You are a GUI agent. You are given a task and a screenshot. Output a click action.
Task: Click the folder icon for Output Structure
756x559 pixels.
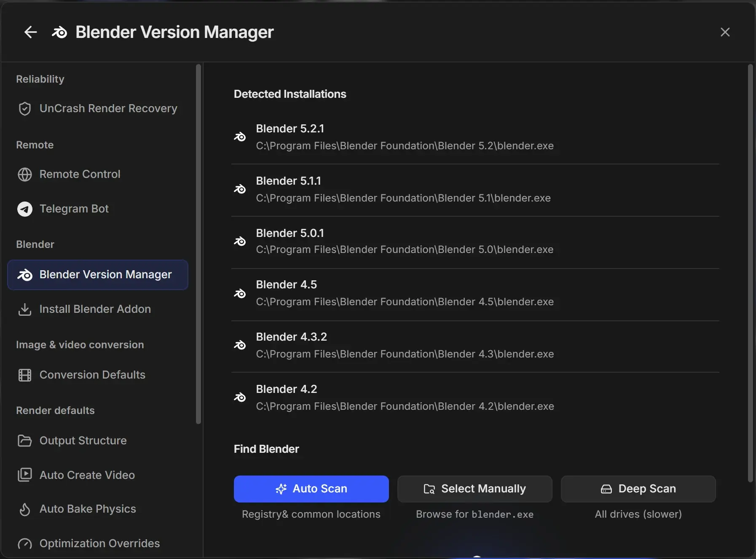[25, 441]
